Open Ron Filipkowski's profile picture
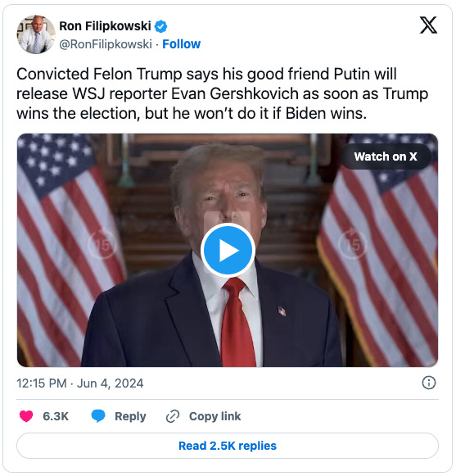This screenshot has height=476, width=456. 36,34
